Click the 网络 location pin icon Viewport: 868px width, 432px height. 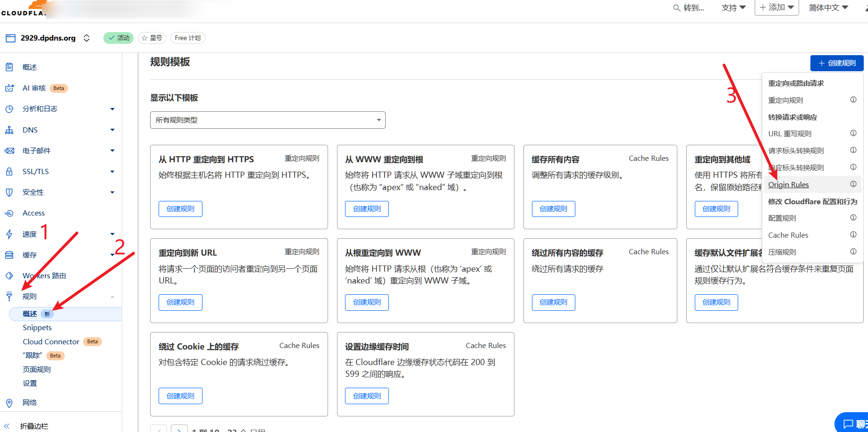point(9,403)
